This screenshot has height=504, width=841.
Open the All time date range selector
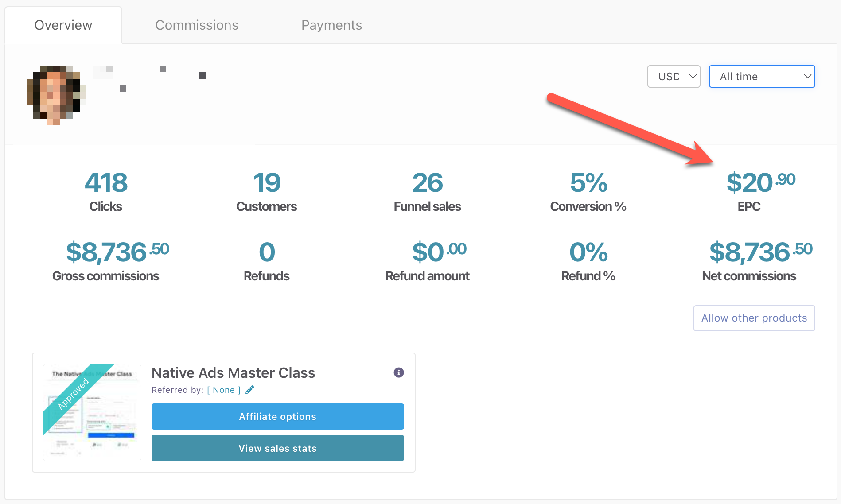pos(761,76)
